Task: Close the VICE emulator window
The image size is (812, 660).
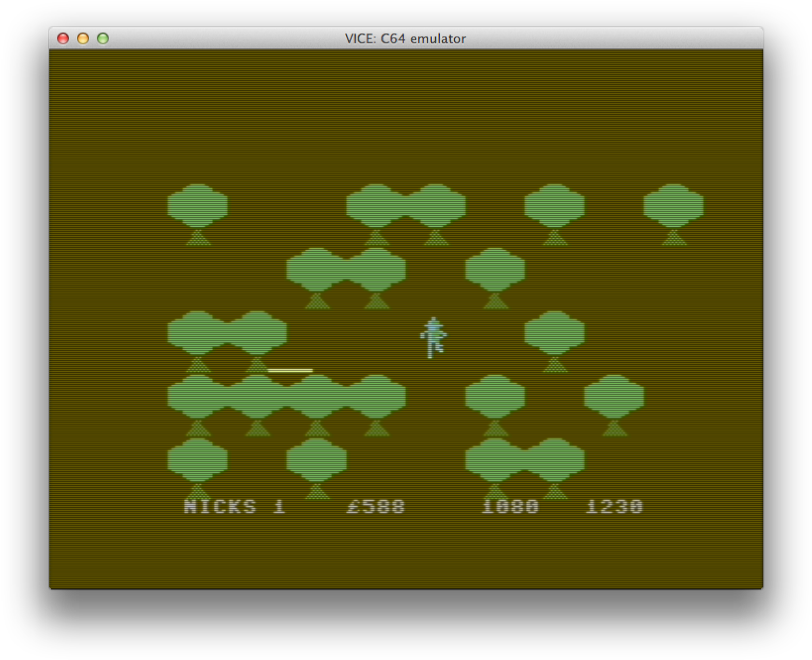Action: click(x=63, y=39)
